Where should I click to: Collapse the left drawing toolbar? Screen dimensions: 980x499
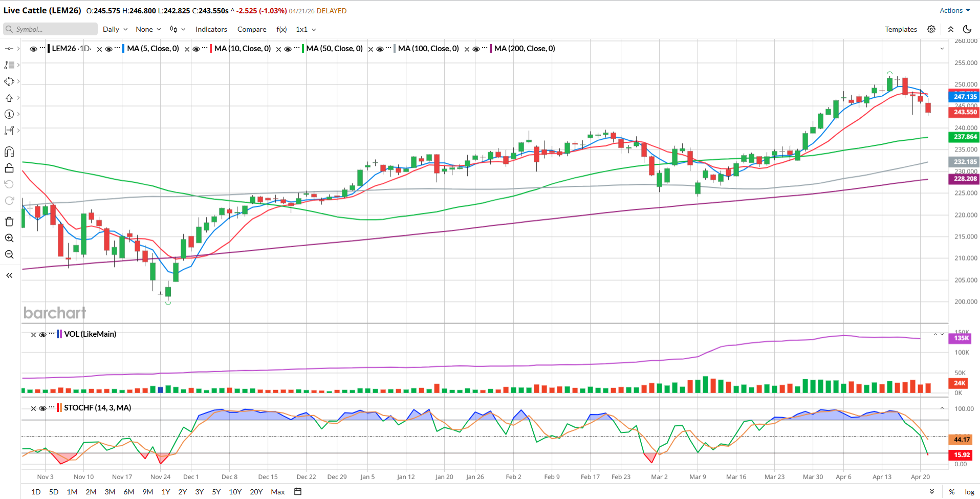[9, 275]
